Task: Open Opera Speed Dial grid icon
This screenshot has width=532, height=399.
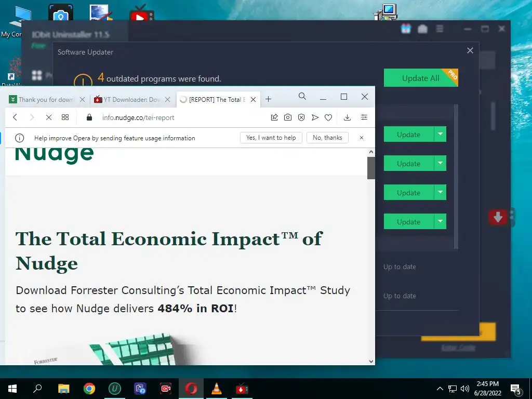Action: click(65, 117)
